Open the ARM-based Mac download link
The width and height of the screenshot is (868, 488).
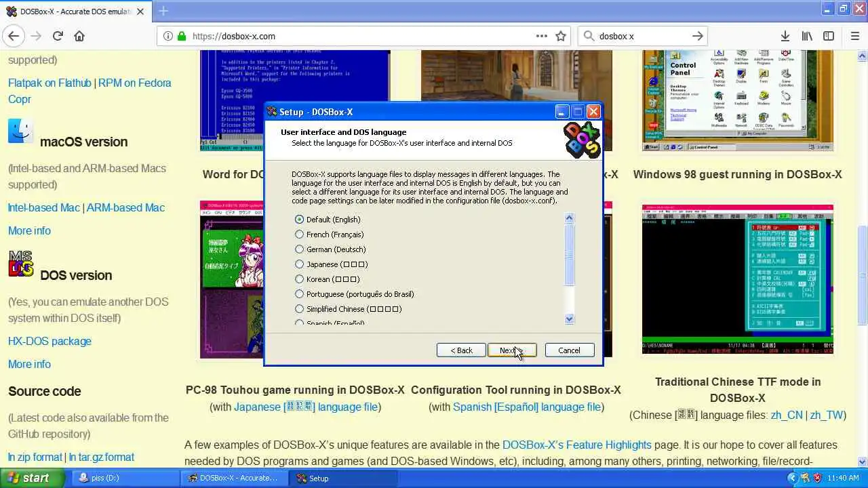point(125,207)
